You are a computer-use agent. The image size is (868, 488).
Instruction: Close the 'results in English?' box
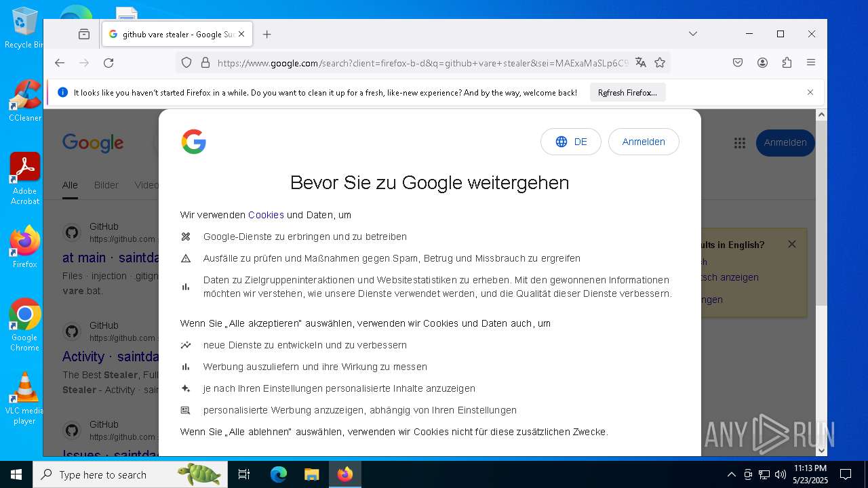pyautogui.click(x=791, y=244)
